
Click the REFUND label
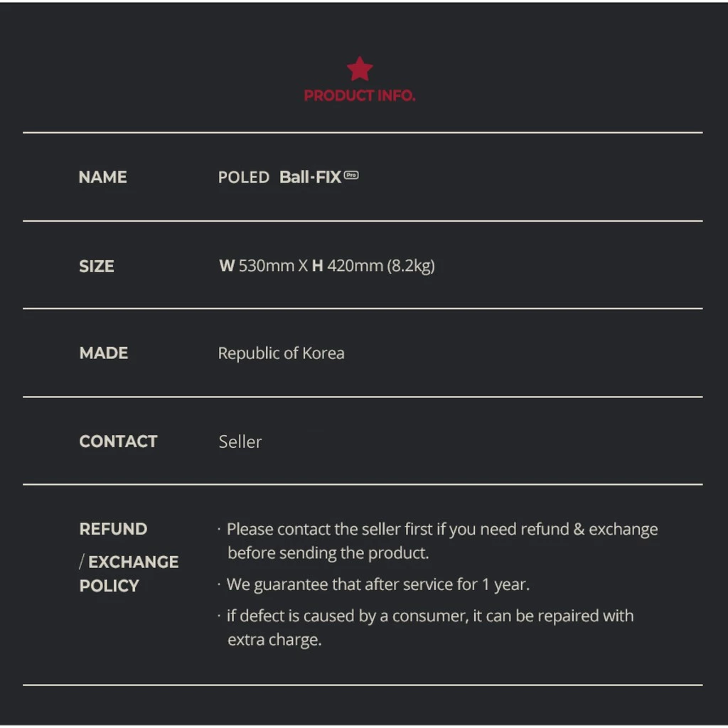coord(113,529)
